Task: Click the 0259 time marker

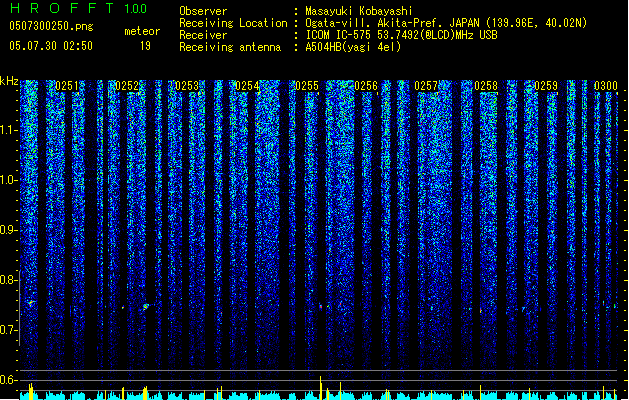Action: 546,86
